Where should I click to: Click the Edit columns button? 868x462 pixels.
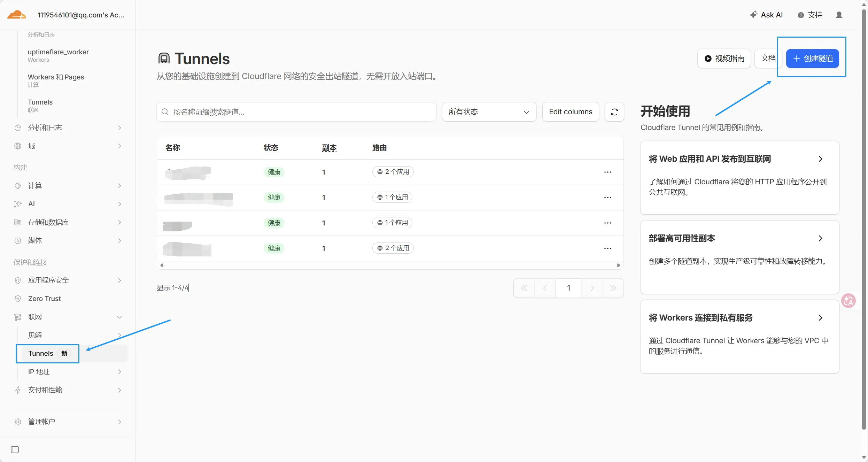pos(570,112)
